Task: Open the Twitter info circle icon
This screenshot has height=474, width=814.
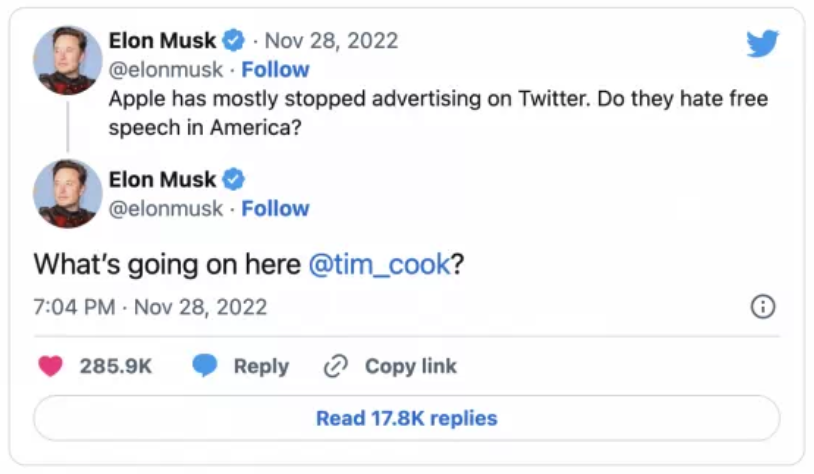Action: click(x=763, y=307)
